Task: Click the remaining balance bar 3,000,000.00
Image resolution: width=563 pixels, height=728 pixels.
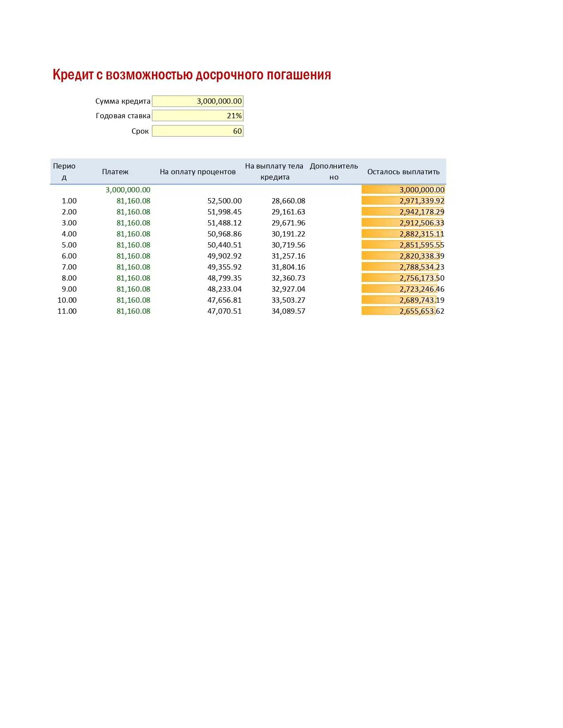Action: click(403, 190)
